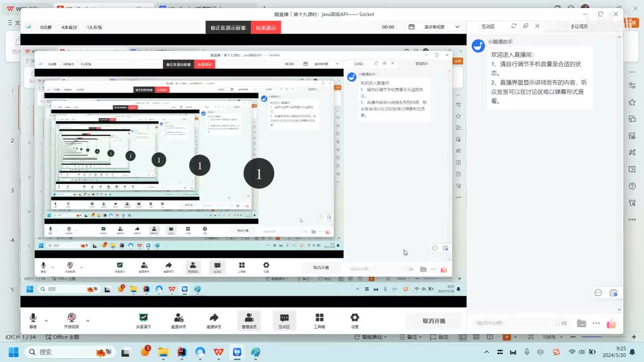
Task: Click the layout icon beside 演讲者视图
Action: pyautogui.click(x=412, y=27)
